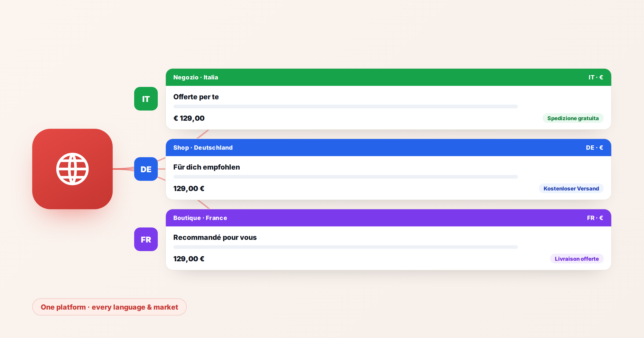Click the IT · € locale label
Viewport: 644px width, 338px height.
click(x=596, y=77)
